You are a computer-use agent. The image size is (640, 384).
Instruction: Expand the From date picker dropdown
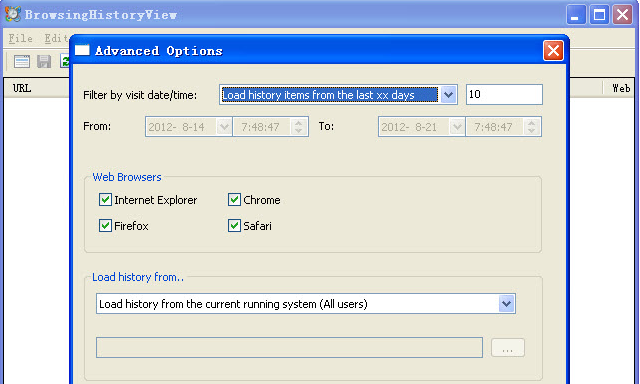224,127
